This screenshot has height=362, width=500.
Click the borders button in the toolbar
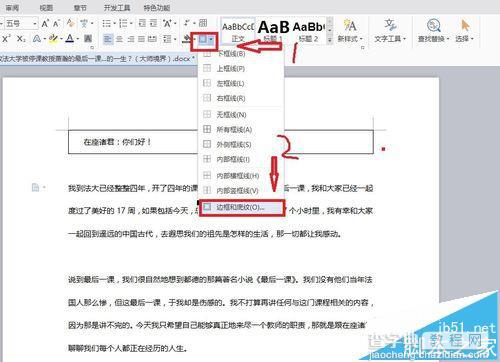click(x=202, y=39)
